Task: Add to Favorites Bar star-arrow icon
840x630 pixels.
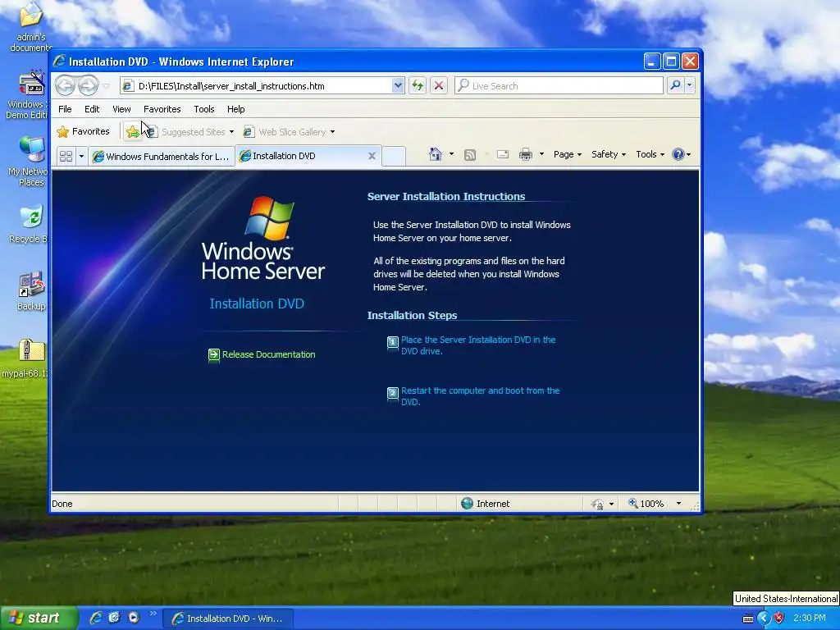Action: coord(133,132)
